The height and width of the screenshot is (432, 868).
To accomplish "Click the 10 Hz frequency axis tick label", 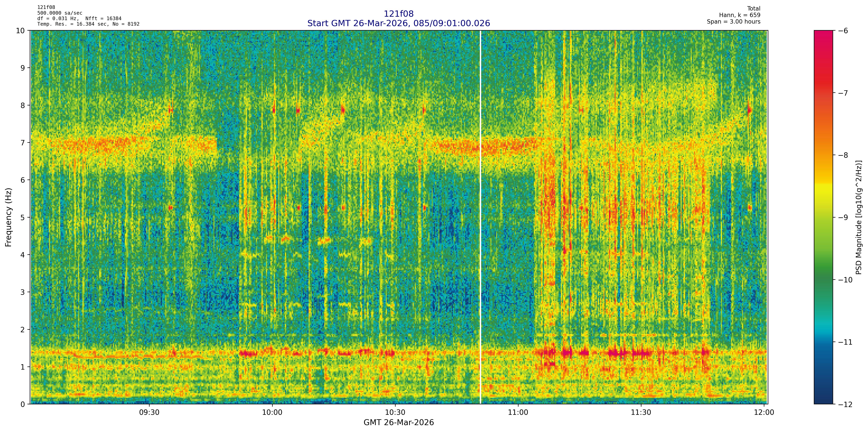I will (21, 31).
